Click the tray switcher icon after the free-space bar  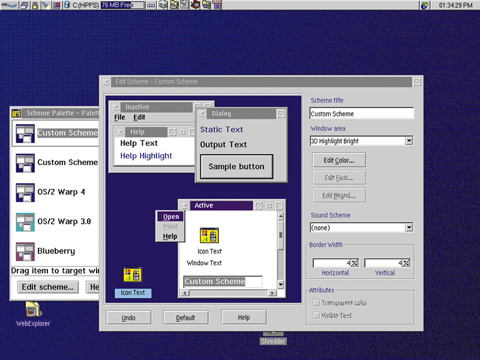(x=151, y=5)
